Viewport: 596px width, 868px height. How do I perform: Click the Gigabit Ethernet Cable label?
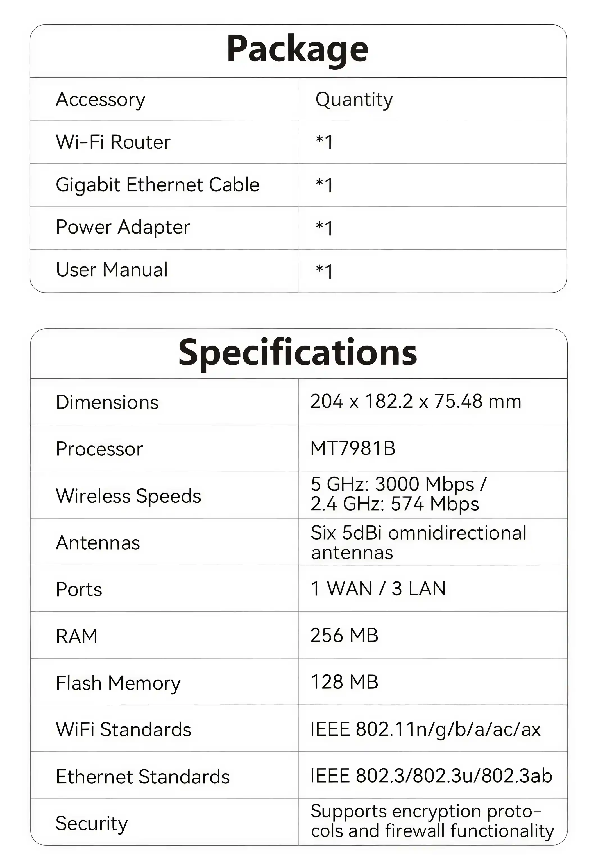click(x=157, y=185)
